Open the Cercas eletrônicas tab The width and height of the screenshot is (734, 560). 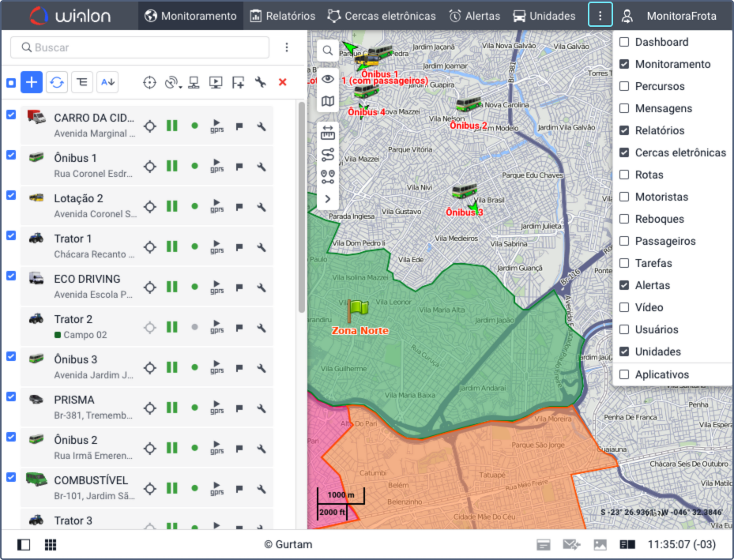(x=382, y=16)
